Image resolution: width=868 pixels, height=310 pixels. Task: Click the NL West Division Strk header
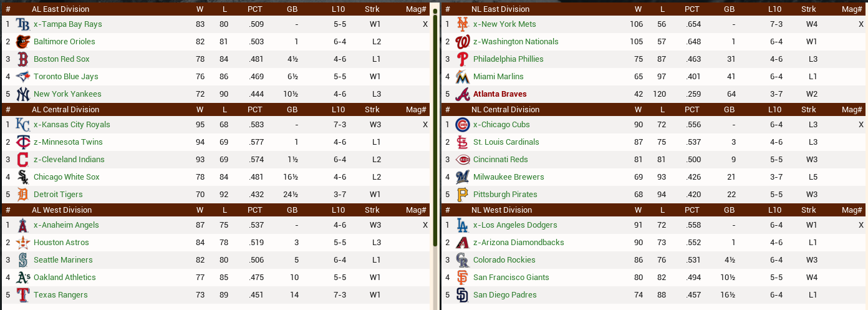[x=809, y=210]
